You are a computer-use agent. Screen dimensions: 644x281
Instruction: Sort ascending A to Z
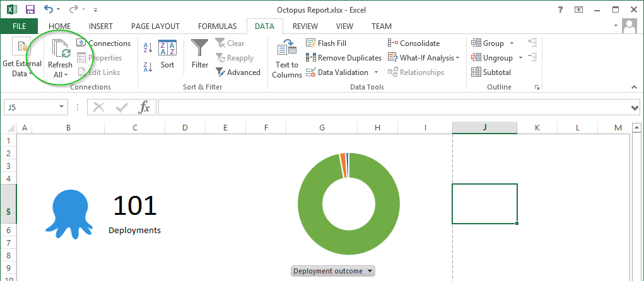(x=148, y=47)
